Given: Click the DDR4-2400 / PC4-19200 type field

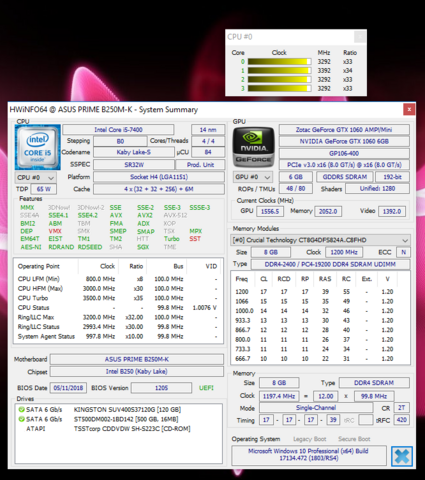Looking at the screenshot, I should (330, 264).
